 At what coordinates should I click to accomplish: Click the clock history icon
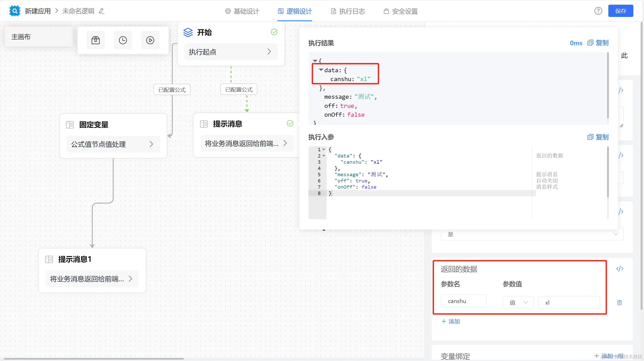123,40
